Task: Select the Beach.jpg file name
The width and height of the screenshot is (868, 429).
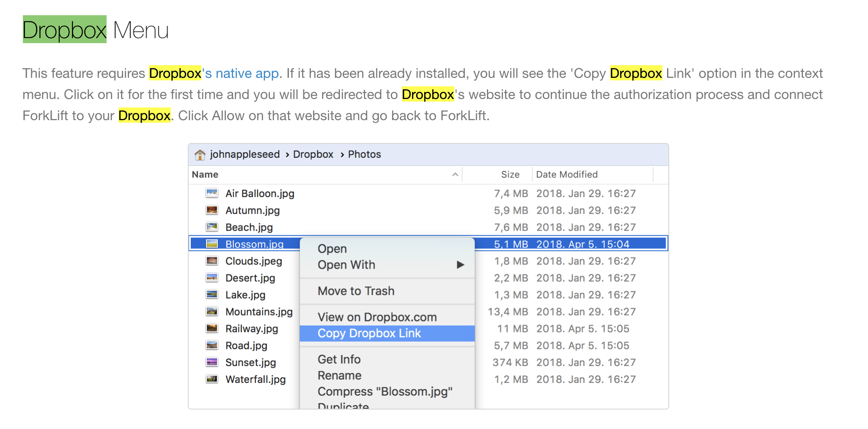Action: (249, 228)
